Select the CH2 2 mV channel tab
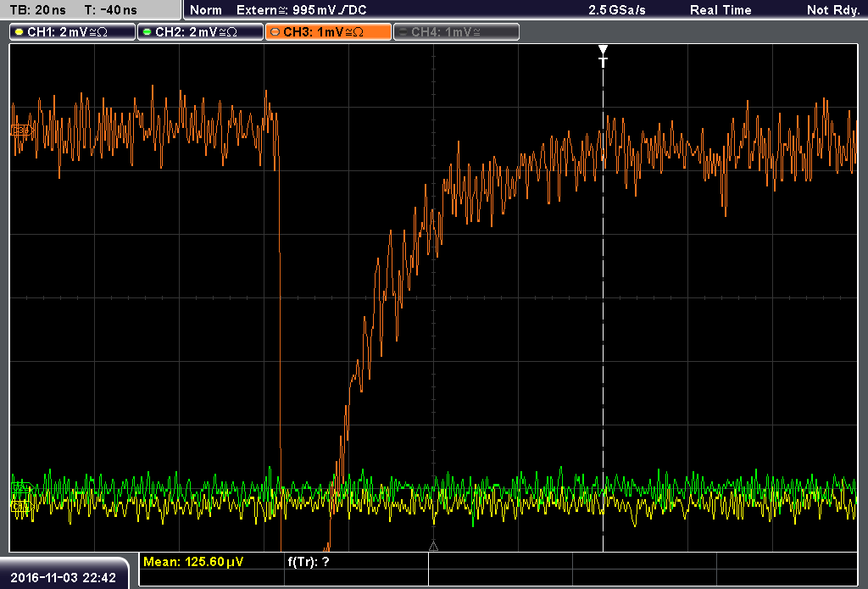 (x=200, y=32)
